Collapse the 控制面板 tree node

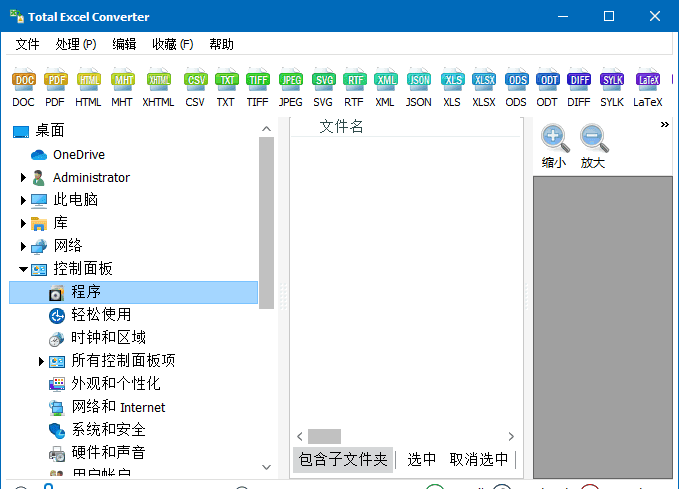click(x=23, y=269)
